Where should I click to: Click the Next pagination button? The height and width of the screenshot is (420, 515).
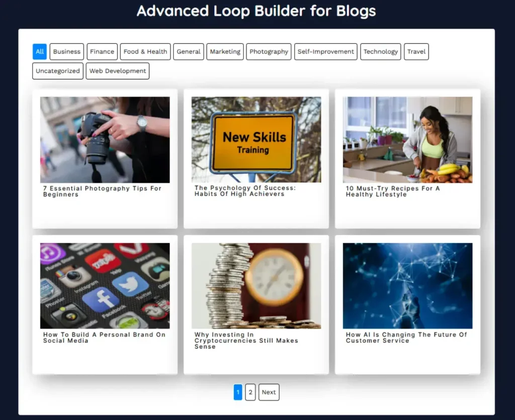(269, 392)
